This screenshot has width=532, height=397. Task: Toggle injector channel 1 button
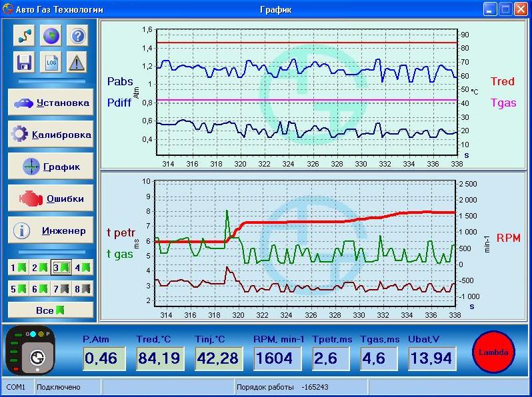18,268
